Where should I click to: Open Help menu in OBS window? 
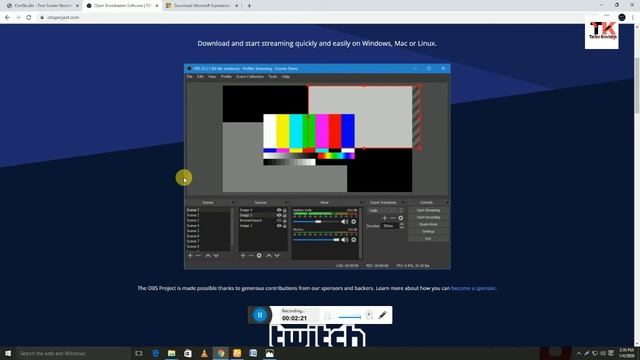tap(286, 77)
